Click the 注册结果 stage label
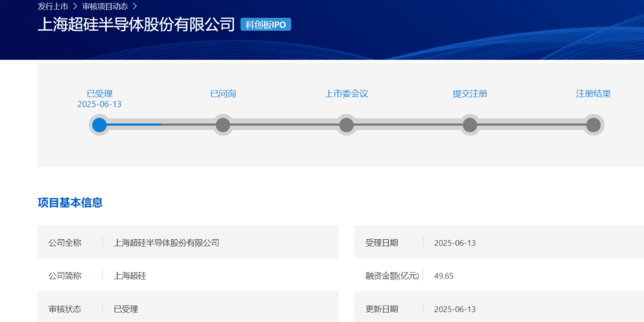 (593, 94)
